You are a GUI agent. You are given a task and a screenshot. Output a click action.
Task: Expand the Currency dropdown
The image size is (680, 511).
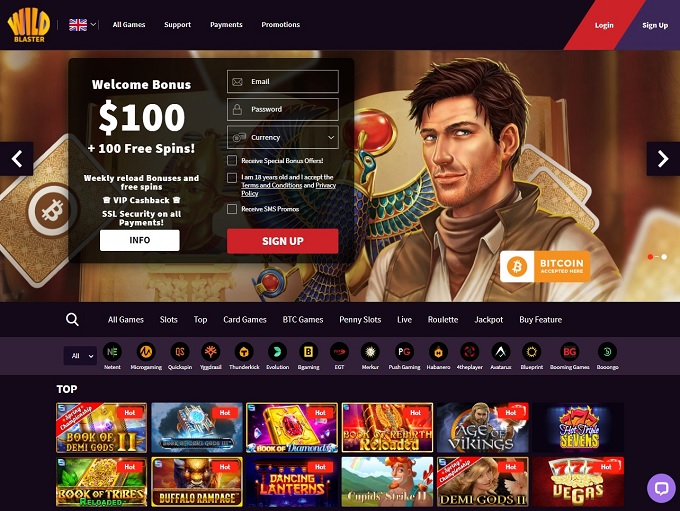(283, 138)
